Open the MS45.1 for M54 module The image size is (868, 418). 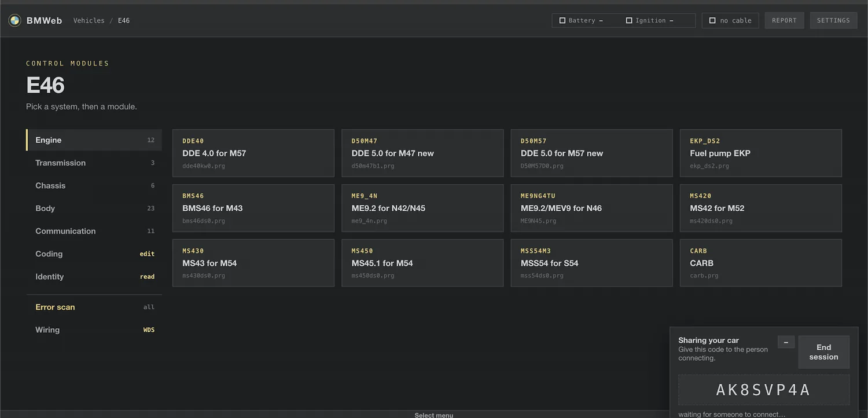click(x=422, y=263)
